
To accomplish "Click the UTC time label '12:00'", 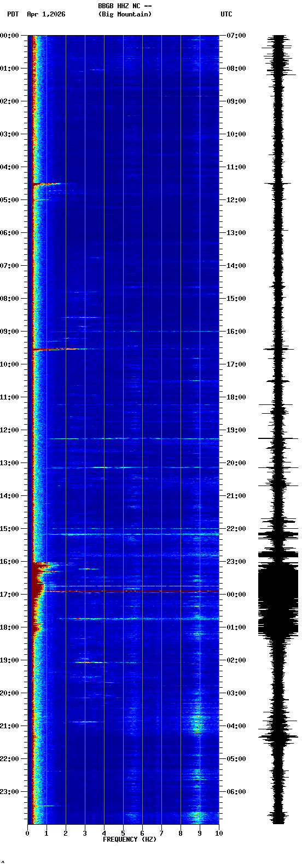I will (x=236, y=200).
